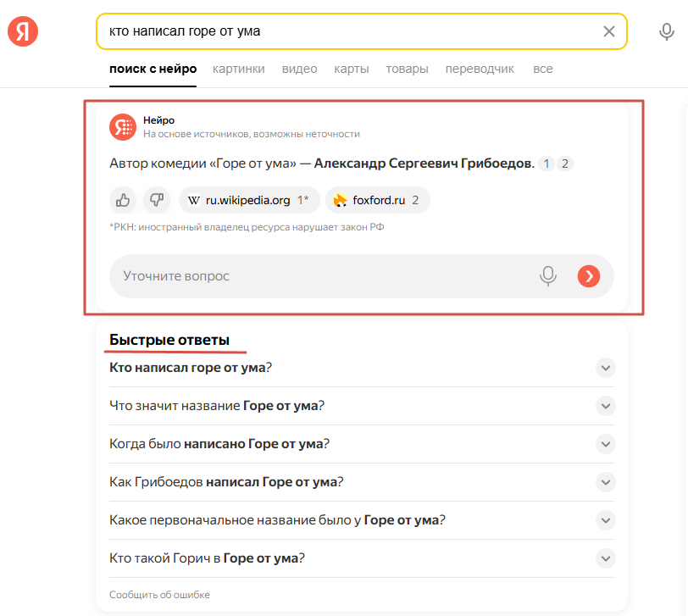Click microphone in Уточните вопрос field

pos(548,276)
